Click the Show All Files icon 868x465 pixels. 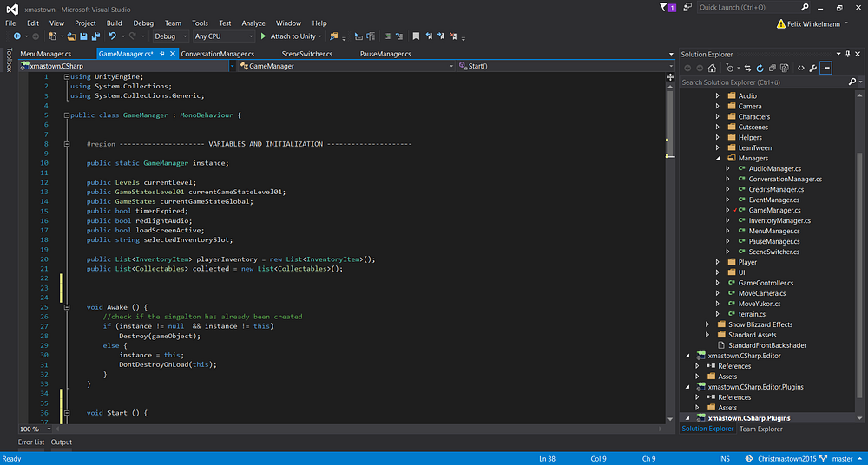785,68
